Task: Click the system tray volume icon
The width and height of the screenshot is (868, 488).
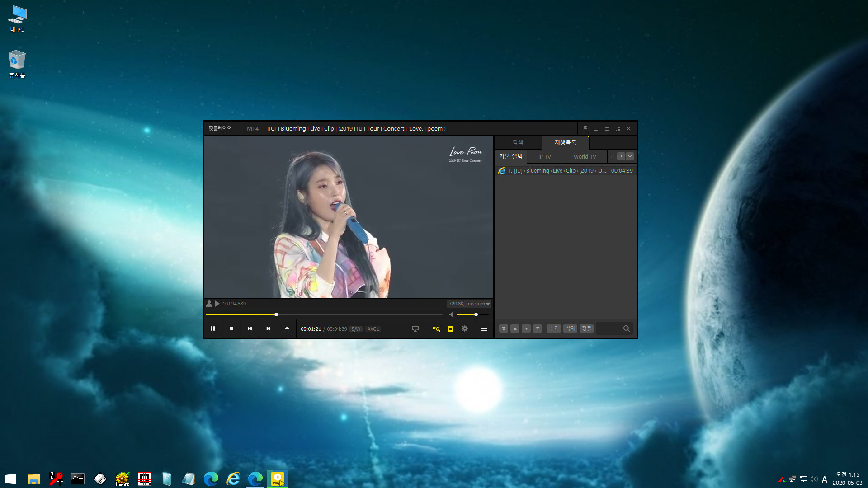Action: coord(814,479)
